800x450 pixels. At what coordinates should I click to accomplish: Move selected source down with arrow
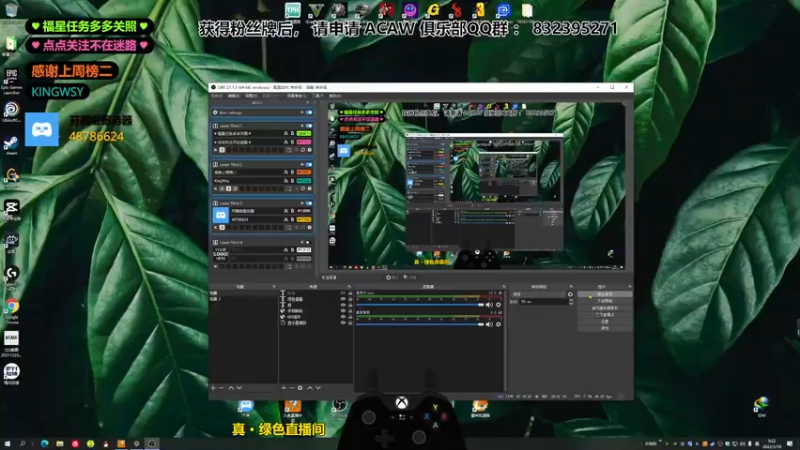(318, 388)
